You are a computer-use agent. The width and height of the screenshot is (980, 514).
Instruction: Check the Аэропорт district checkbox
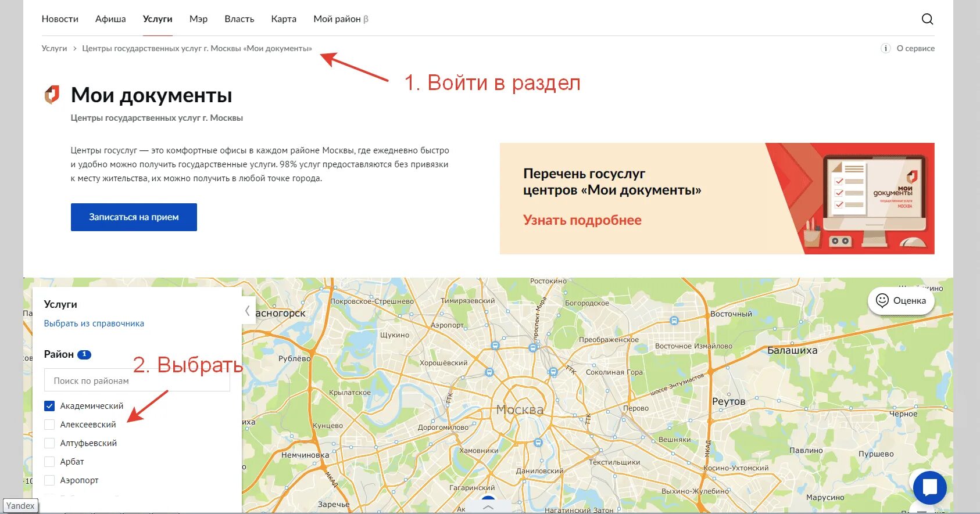(x=49, y=480)
